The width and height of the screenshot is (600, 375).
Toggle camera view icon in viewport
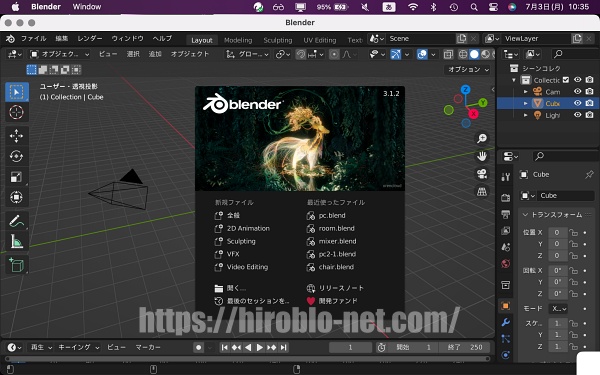point(482,174)
